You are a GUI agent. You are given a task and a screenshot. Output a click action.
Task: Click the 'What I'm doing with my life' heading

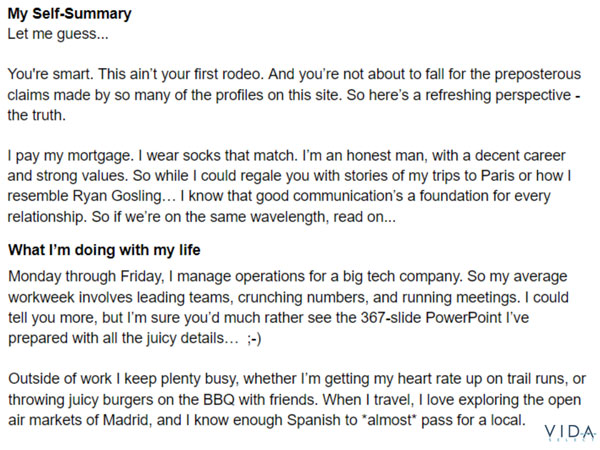[x=104, y=250]
